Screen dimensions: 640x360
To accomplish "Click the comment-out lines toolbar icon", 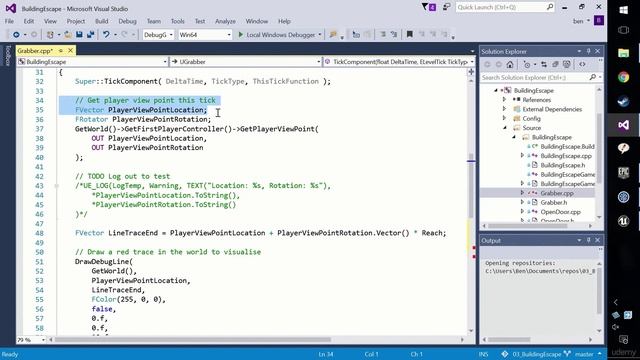I will click(383, 35).
